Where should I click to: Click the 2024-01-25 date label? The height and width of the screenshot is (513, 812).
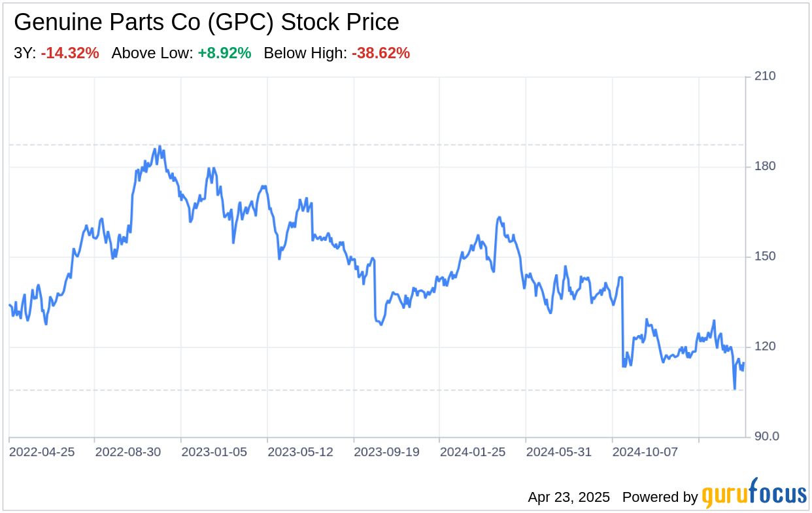click(473, 452)
